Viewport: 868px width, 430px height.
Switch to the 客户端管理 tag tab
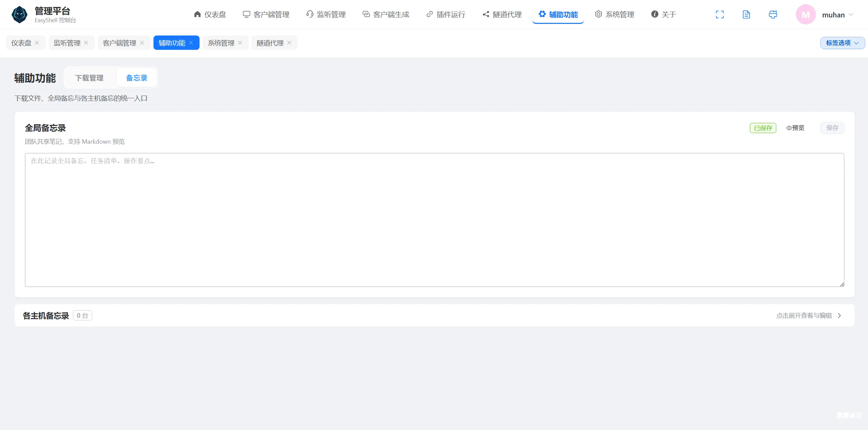[x=119, y=43]
